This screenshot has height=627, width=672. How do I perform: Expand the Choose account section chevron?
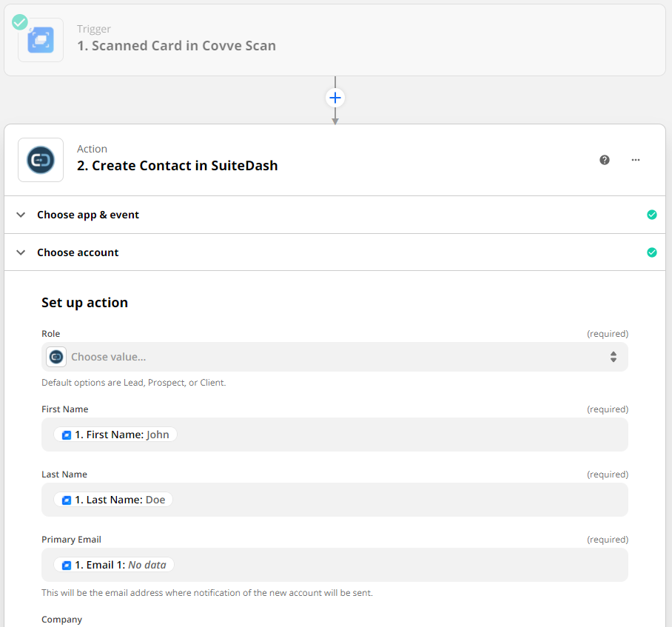21,252
